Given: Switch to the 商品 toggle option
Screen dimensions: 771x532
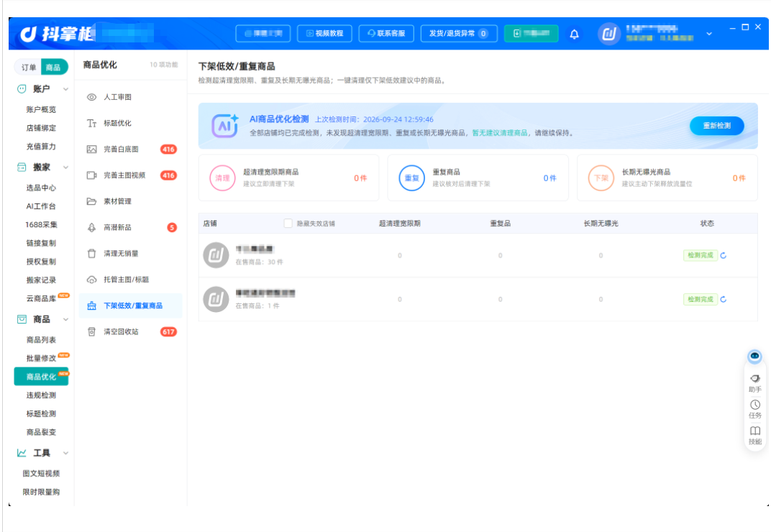Looking at the screenshot, I should [54, 68].
